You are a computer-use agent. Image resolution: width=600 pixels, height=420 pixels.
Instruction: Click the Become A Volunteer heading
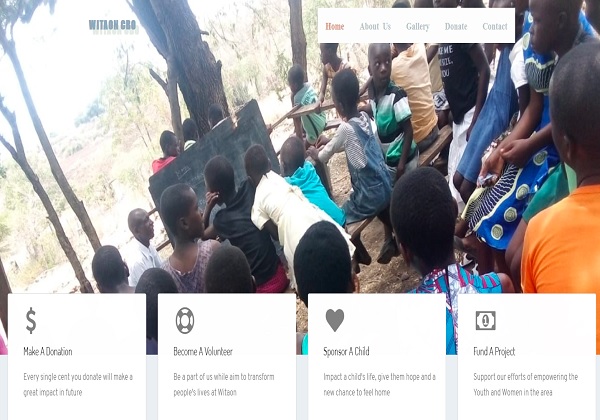tap(203, 352)
